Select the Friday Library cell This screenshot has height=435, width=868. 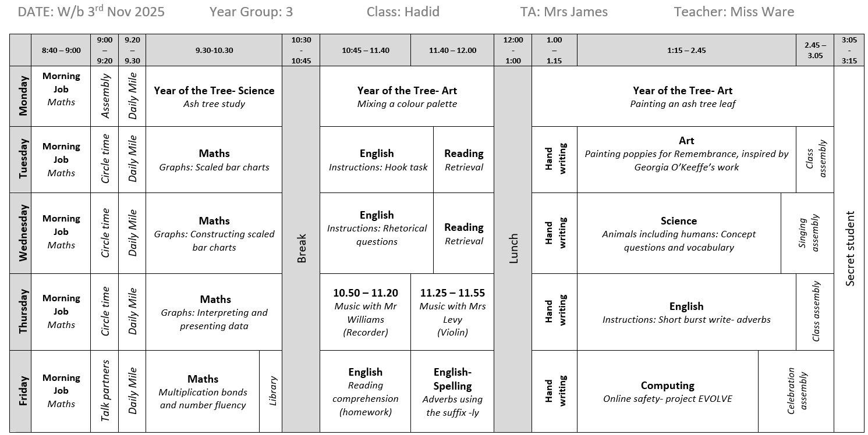click(271, 391)
